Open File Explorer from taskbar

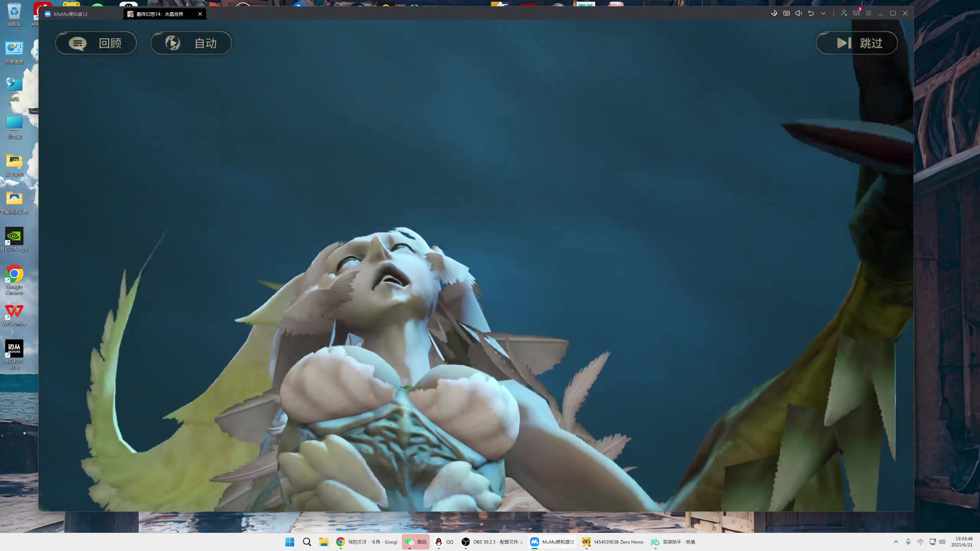click(x=324, y=542)
